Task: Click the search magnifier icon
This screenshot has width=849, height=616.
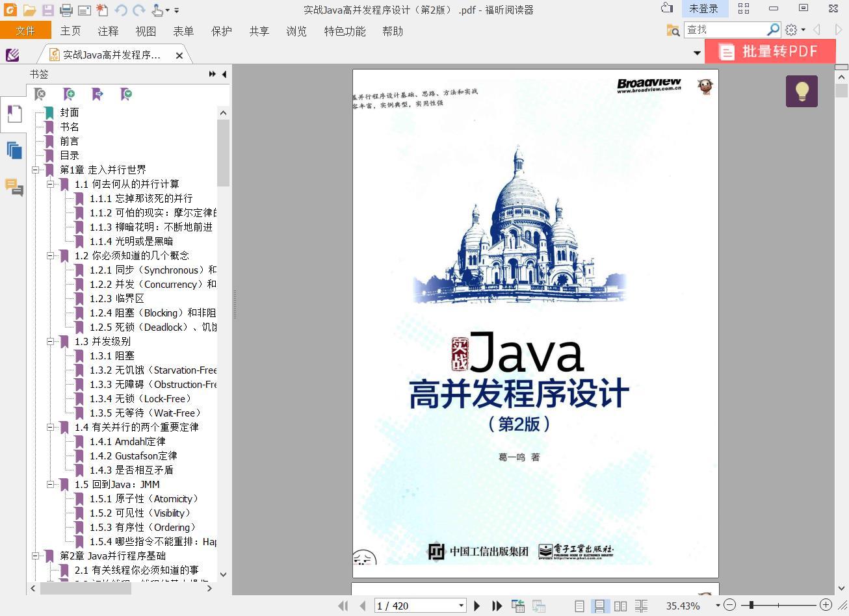Action: pos(773,30)
